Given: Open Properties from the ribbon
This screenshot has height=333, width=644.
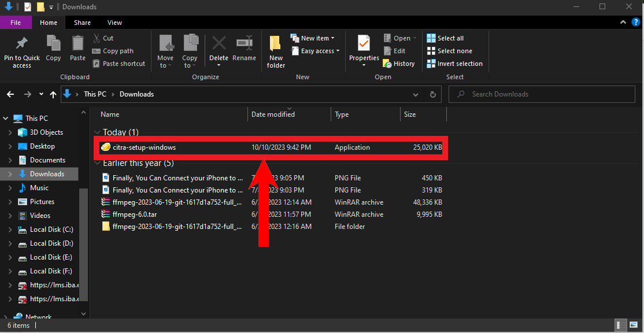Looking at the screenshot, I should tap(364, 48).
